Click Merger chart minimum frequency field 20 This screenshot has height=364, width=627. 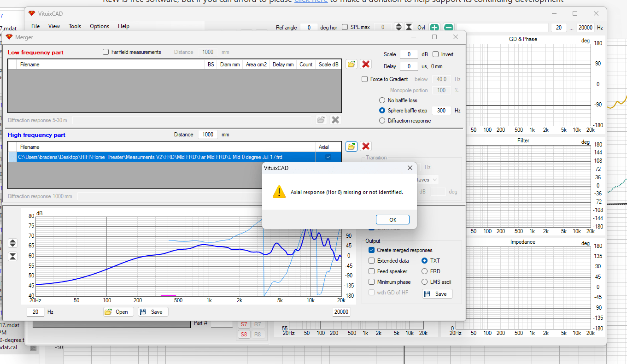[x=35, y=312]
